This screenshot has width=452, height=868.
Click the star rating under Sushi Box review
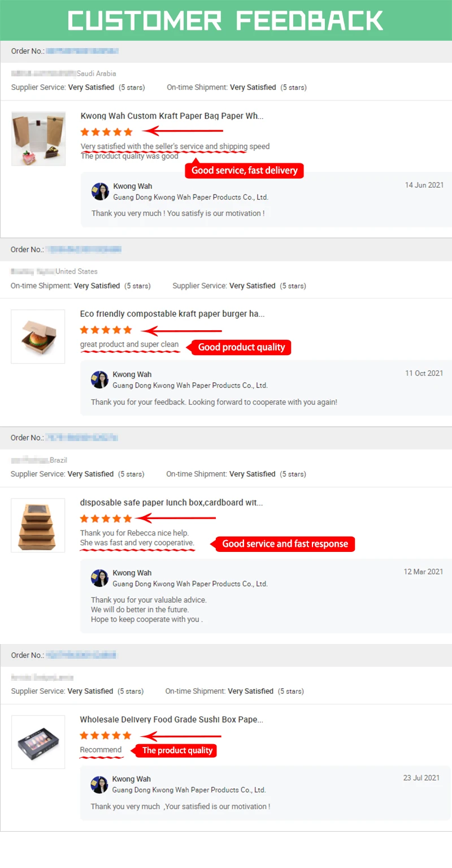point(105,736)
